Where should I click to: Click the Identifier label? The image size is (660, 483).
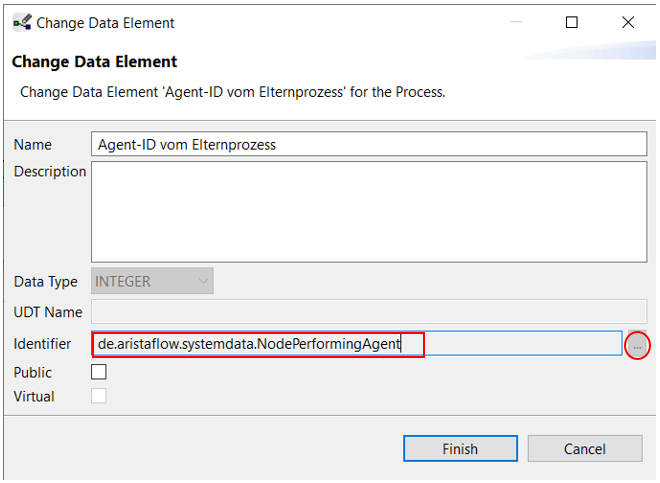(x=43, y=344)
